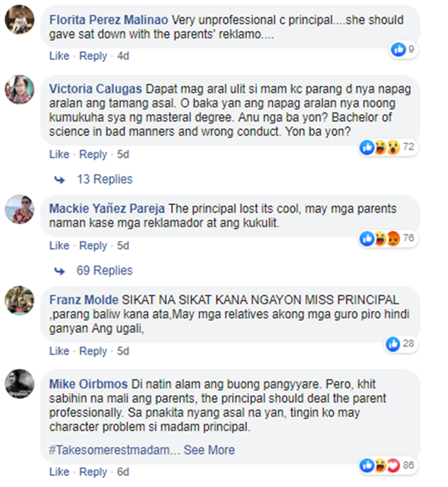Click the like reaction icon on Florita's comment
The height and width of the screenshot is (487, 448).
point(398,50)
